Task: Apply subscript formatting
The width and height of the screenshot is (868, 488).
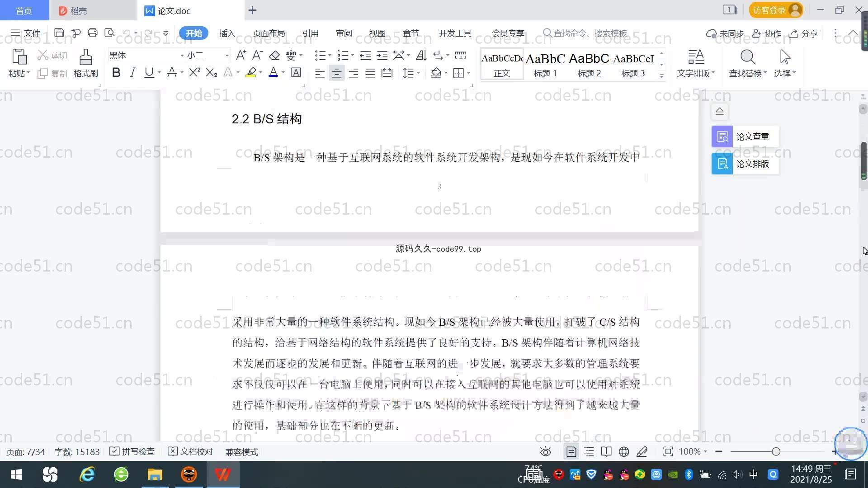Action: coord(211,73)
